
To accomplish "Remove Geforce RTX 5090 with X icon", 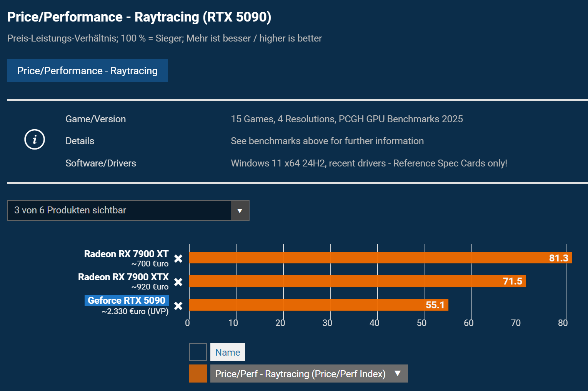I will (x=178, y=306).
